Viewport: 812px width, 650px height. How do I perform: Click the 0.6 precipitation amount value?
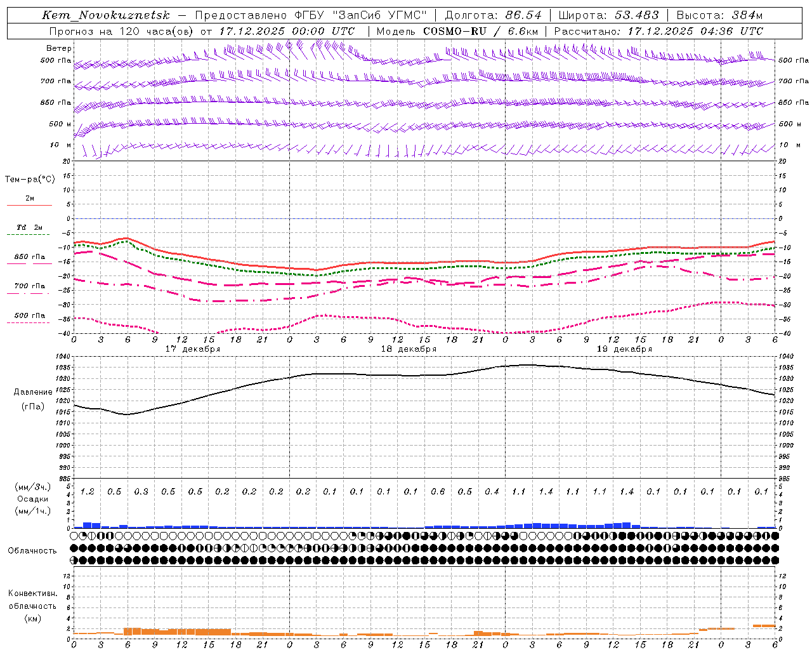[438, 492]
